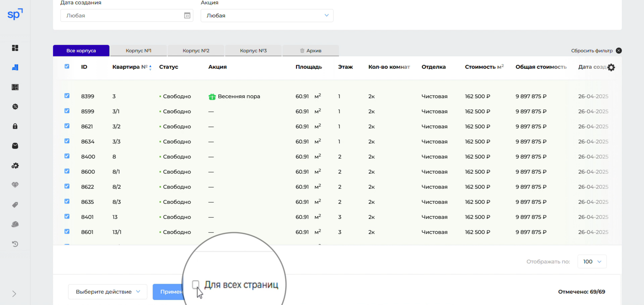The image size is (644, 305).
Task: Uncheck the row with ID 8600
Action: tap(67, 171)
